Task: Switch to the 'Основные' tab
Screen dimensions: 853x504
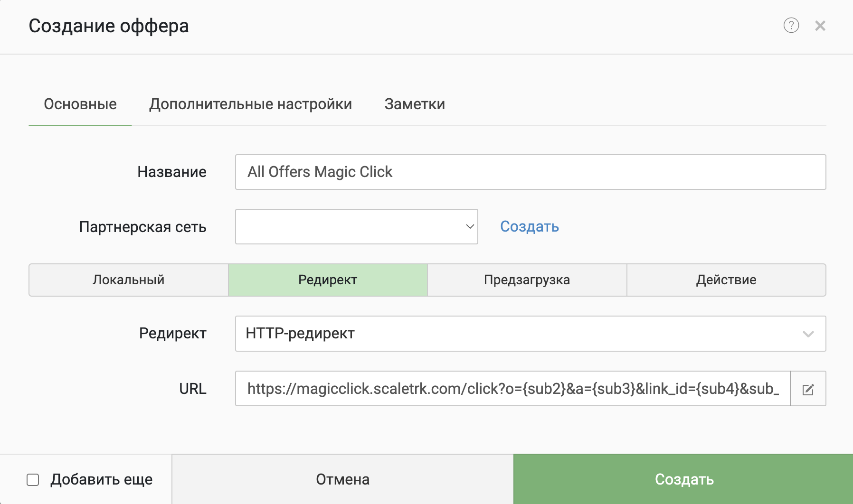Action: click(x=80, y=104)
